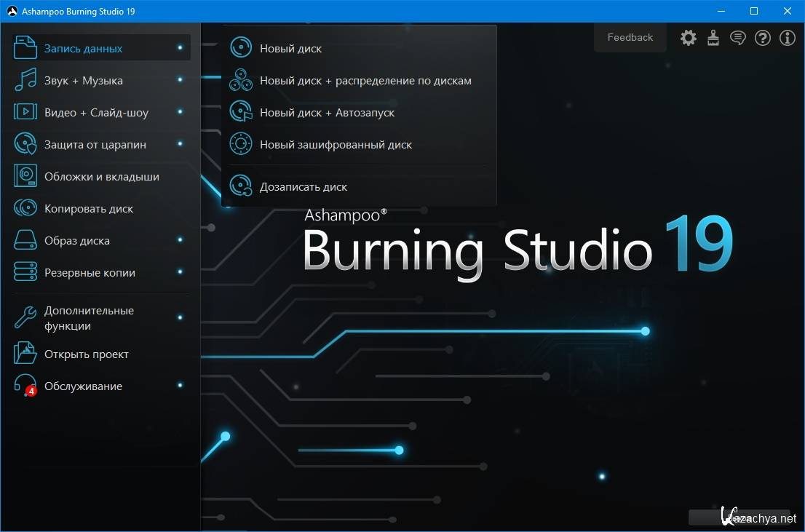Image resolution: width=805 pixels, height=532 pixels.
Task: Click Открыть проект in the sidebar
Action: [x=86, y=354]
